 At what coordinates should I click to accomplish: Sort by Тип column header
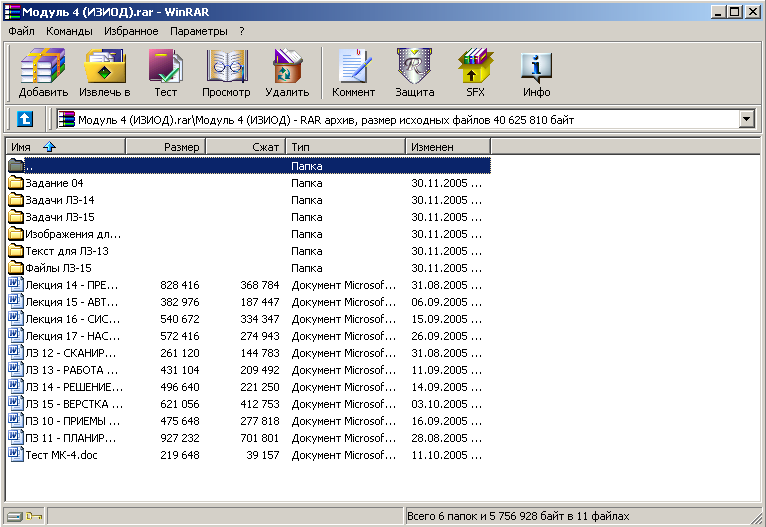point(345,147)
